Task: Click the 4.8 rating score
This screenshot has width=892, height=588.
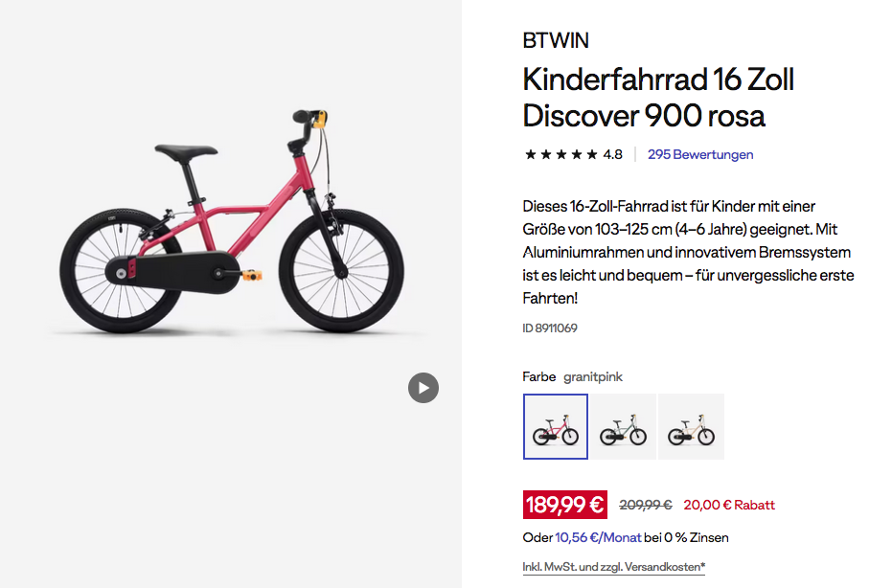Action: [x=612, y=154]
